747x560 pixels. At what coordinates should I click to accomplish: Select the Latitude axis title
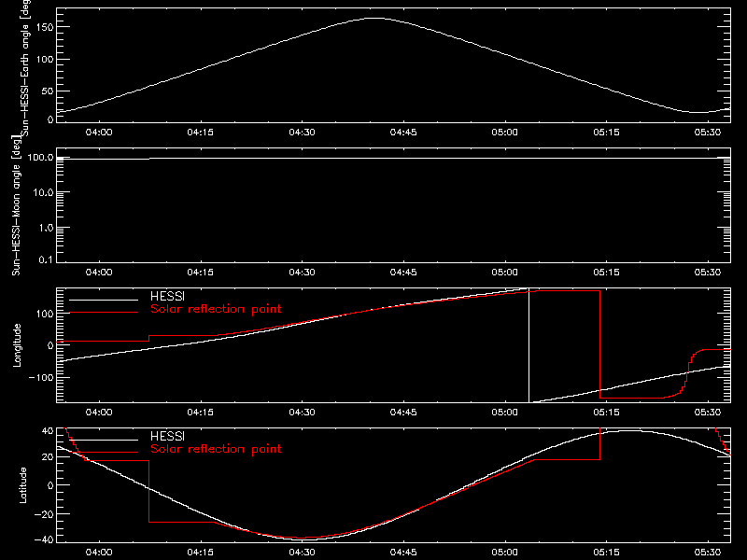pyautogui.click(x=22, y=485)
